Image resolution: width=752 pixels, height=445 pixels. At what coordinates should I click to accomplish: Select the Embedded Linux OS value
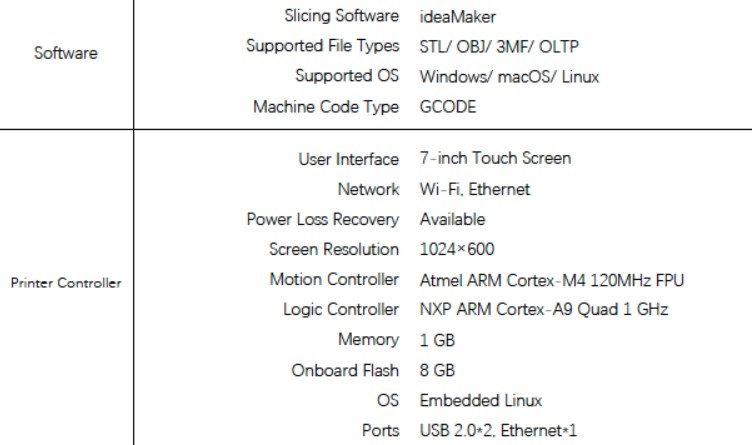click(x=481, y=400)
